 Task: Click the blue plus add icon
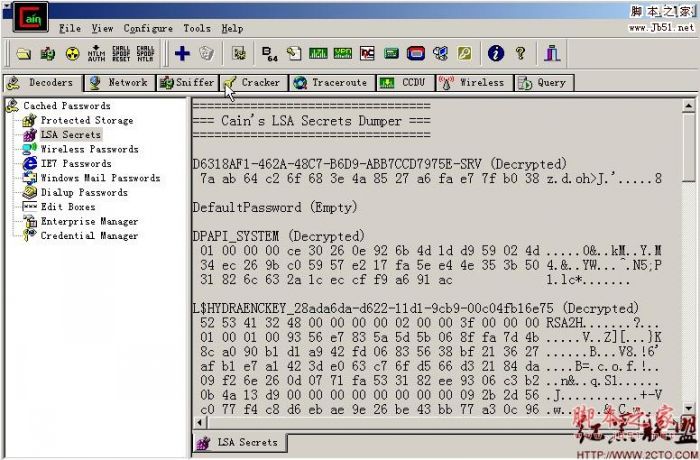tap(181, 53)
